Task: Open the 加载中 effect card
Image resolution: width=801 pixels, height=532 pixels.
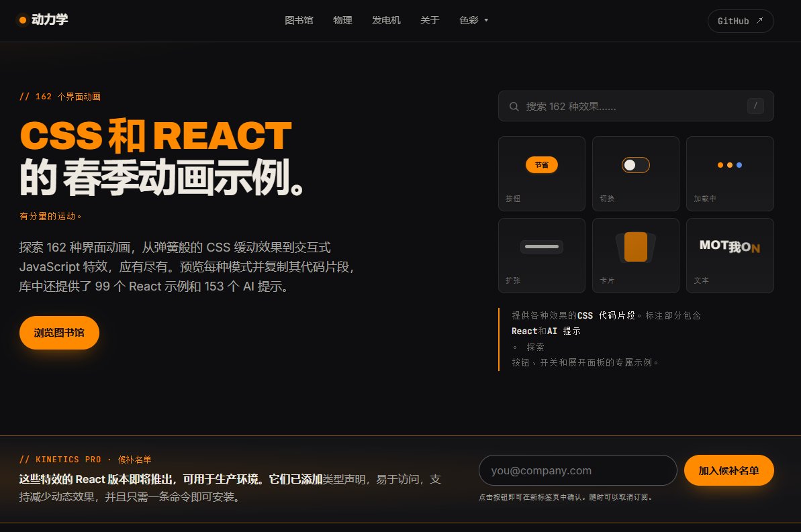Action: tap(729, 174)
